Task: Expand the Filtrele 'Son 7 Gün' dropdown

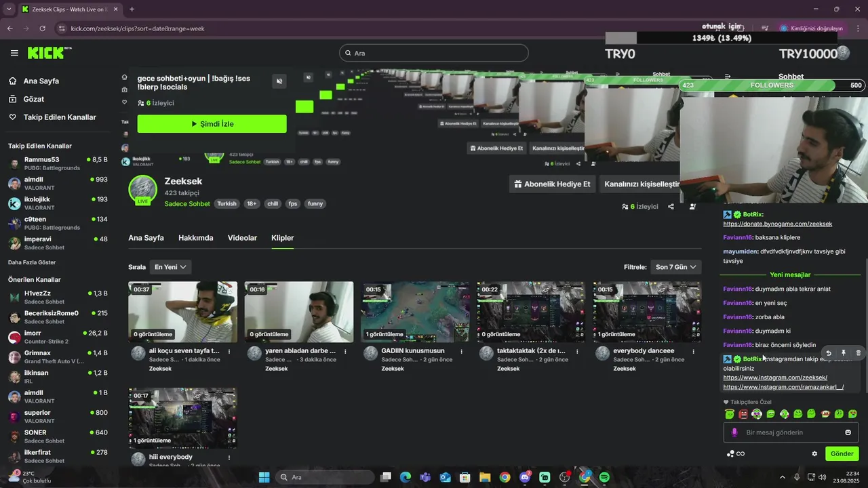Action: [675, 267]
